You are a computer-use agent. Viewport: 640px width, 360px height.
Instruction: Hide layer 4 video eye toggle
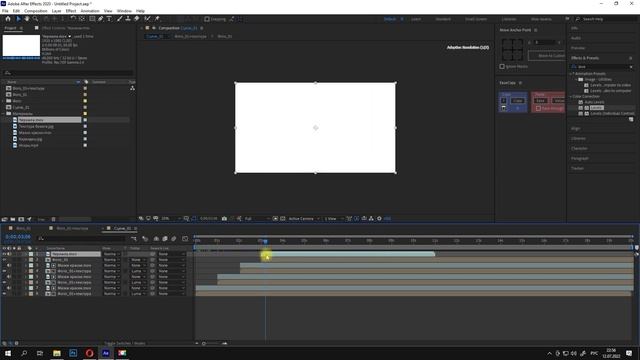click(x=4, y=271)
